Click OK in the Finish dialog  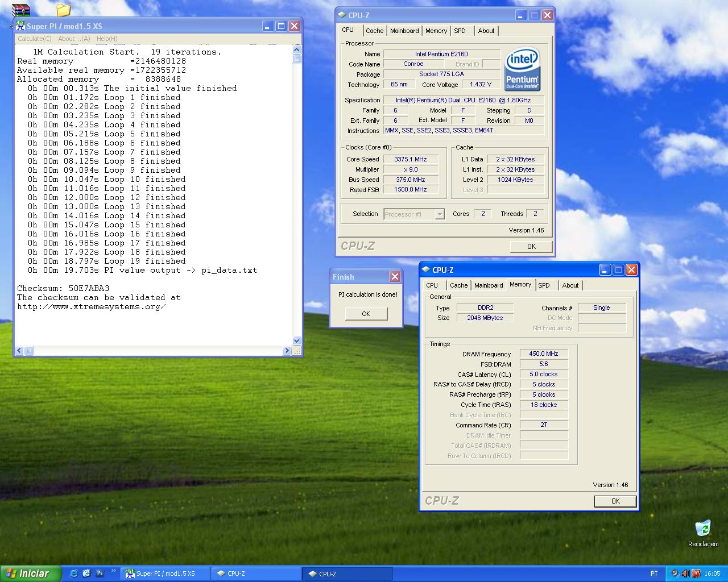click(x=366, y=314)
